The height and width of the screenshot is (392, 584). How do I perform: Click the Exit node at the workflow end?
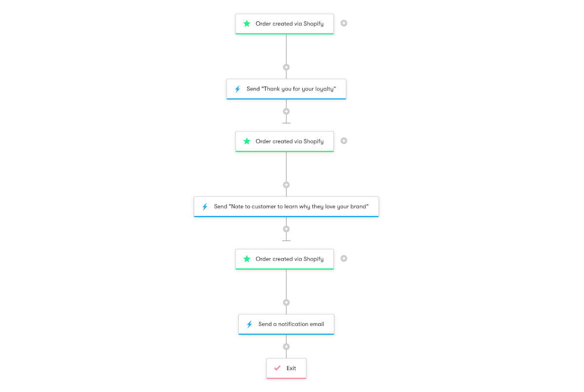286,368
